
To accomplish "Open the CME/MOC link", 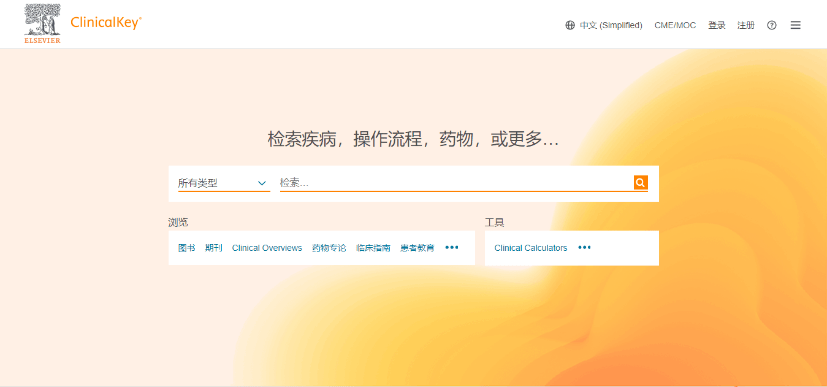I will [x=675, y=25].
